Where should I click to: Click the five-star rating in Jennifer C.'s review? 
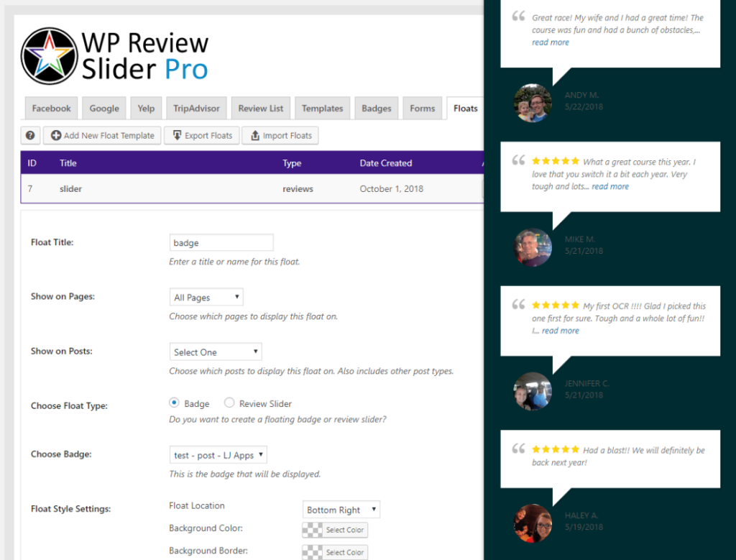point(556,305)
